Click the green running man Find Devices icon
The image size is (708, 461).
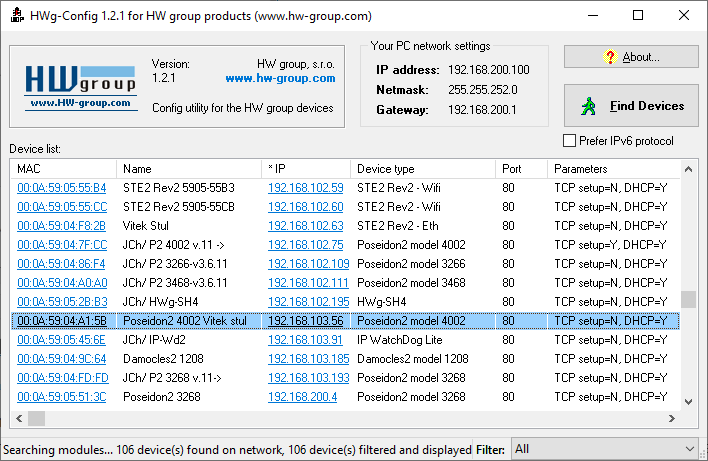point(588,106)
